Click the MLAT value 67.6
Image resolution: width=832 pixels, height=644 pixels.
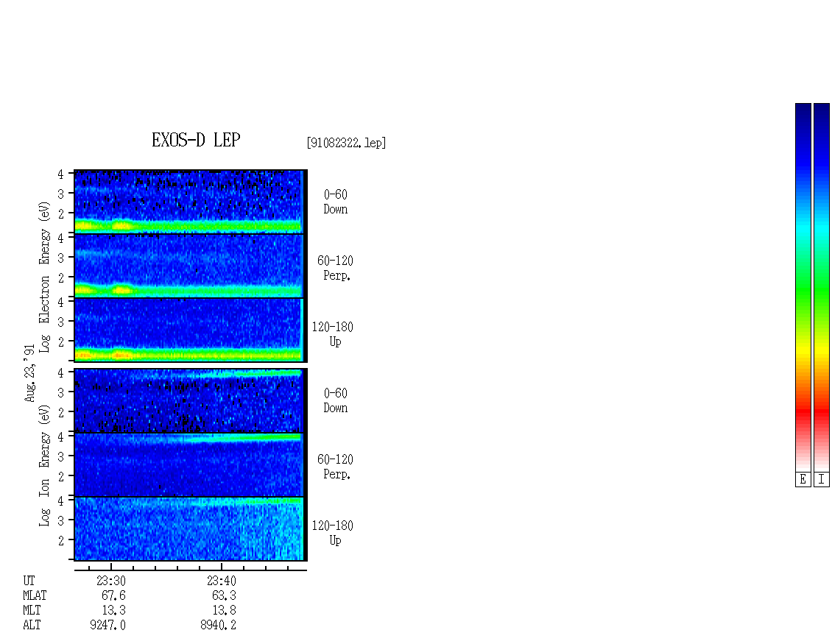coord(113,595)
